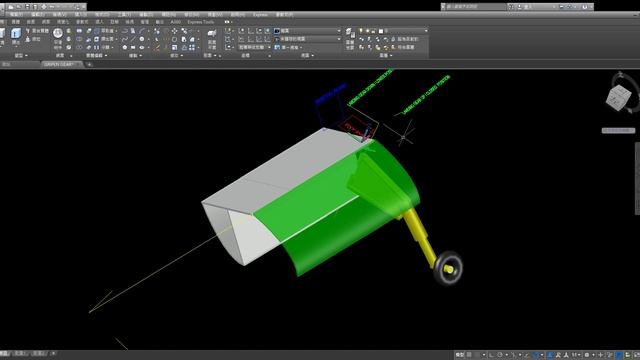This screenshot has width=640, height=360.
Task: Click the vertical scrollbar at right edge
Action: pyautogui.click(x=638, y=178)
